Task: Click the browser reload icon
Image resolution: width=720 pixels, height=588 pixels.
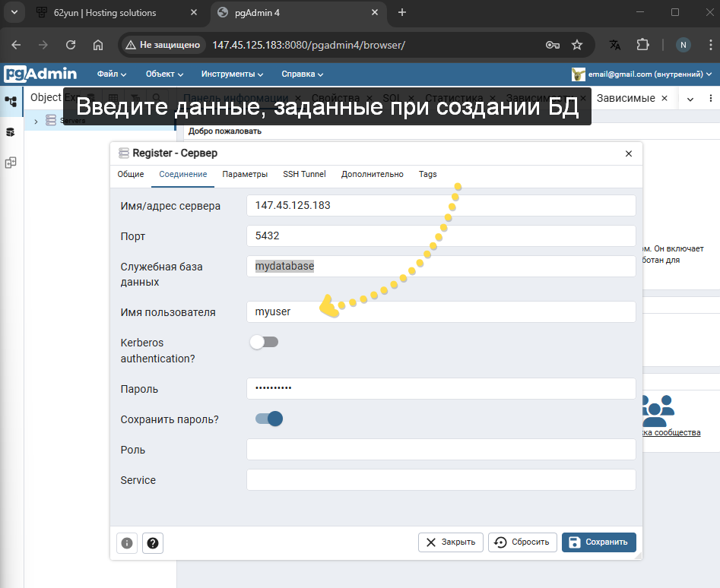Action: pos(70,45)
